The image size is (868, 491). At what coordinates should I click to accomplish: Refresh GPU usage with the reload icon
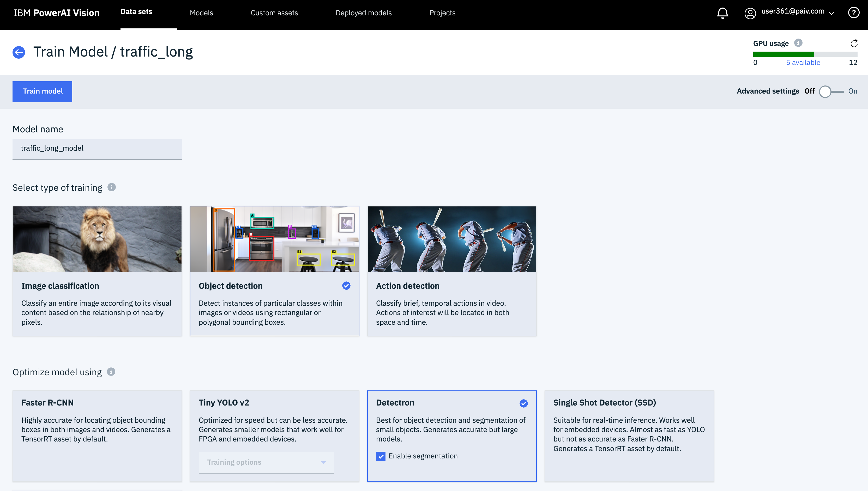tap(854, 43)
